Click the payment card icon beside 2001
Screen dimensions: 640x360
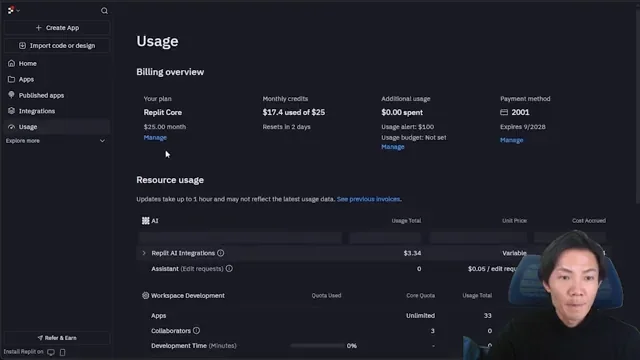pyautogui.click(x=504, y=112)
